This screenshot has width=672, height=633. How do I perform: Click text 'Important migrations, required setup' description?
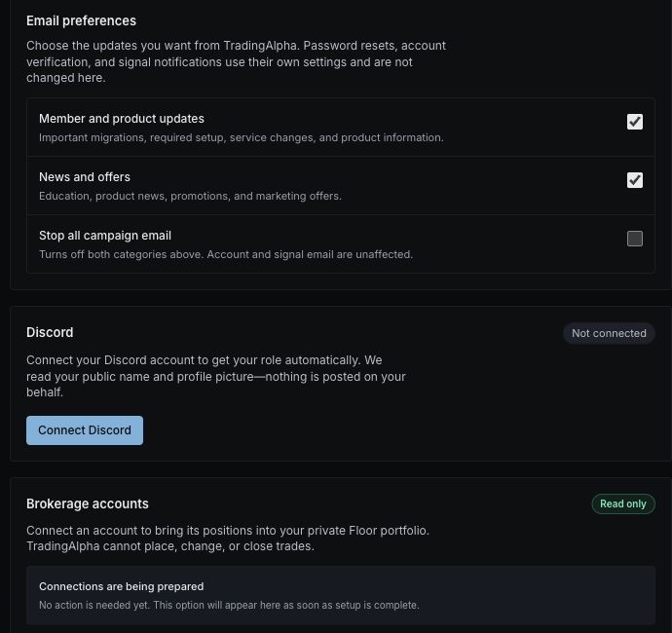pyautogui.click(x=242, y=137)
